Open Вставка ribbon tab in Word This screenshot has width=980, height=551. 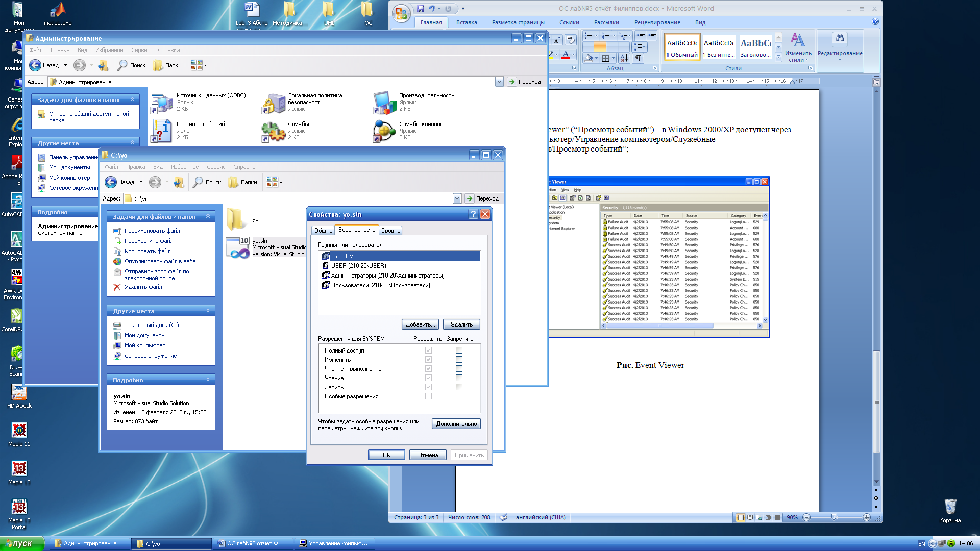(467, 22)
